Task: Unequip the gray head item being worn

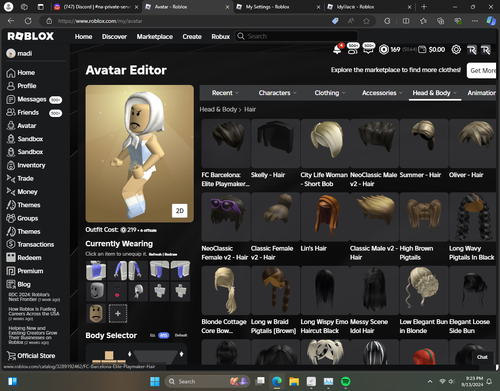Action: pos(96,291)
